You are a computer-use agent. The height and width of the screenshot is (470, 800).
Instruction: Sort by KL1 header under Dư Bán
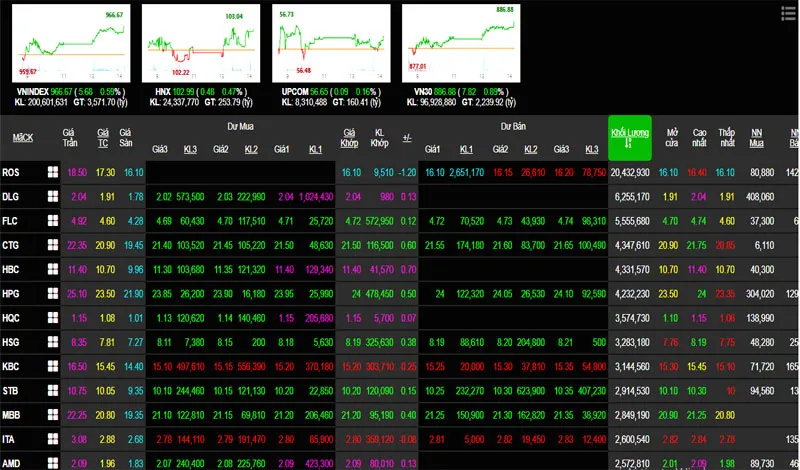point(466,150)
